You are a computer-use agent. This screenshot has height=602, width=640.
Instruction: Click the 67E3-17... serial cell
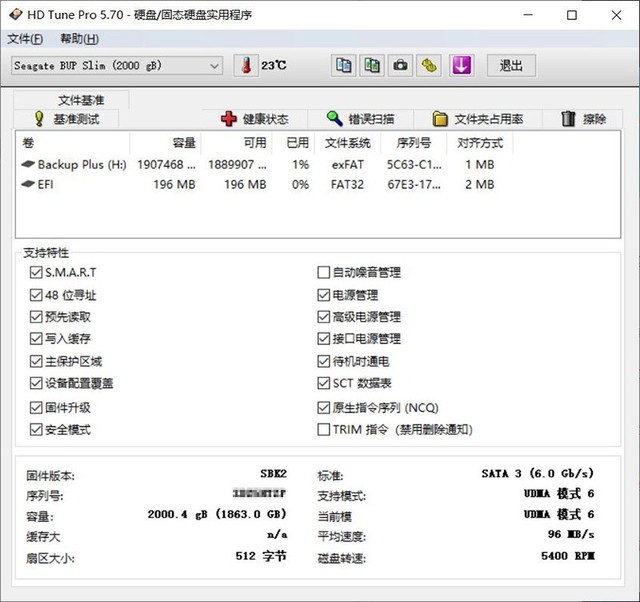pos(414,184)
